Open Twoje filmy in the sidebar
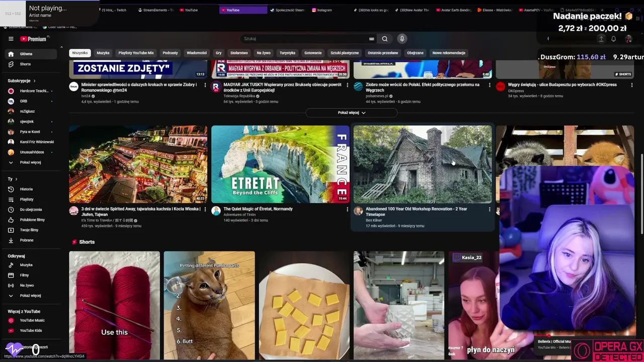This screenshot has height=362, width=644. [x=31, y=230]
